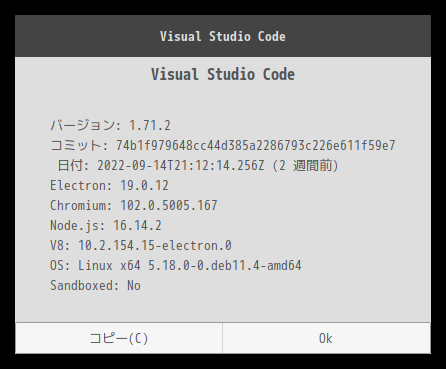Screen dimensions: 446x369
Task: Click the Chromium: 102.0.5005.167 line
Action: (x=134, y=205)
